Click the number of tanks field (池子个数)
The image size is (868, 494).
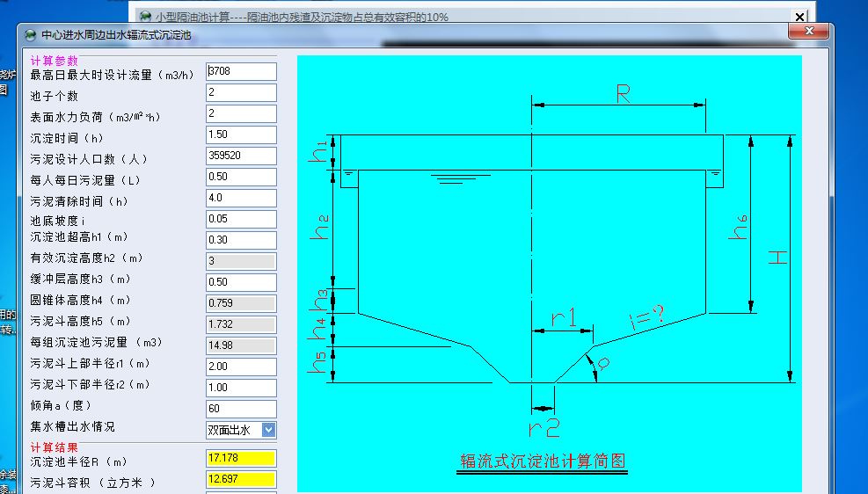[241, 92]
